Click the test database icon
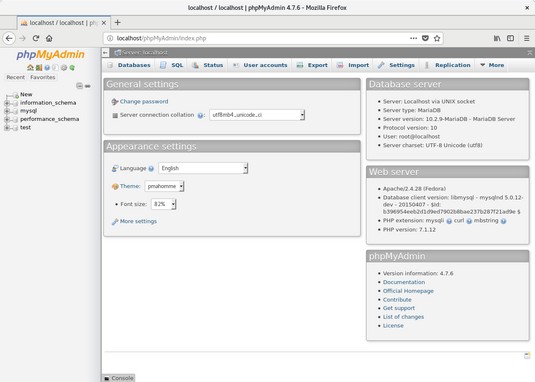 15,128
